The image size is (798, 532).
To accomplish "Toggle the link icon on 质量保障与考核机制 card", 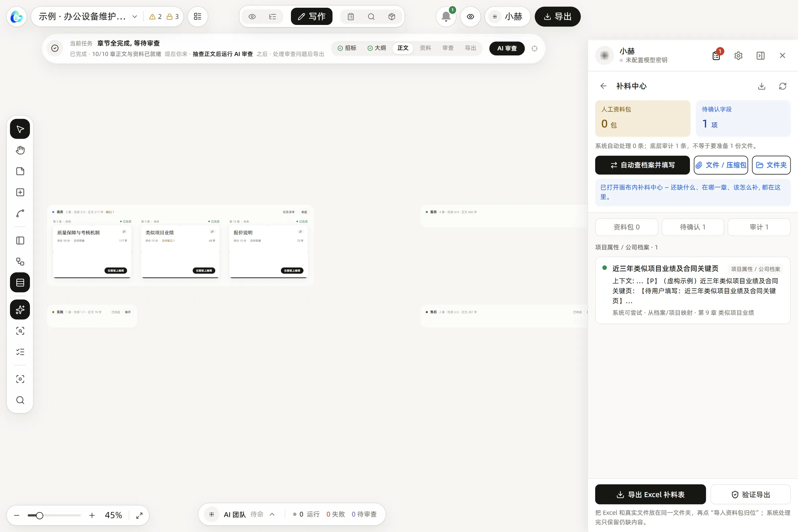I will (x=124, y=231).
